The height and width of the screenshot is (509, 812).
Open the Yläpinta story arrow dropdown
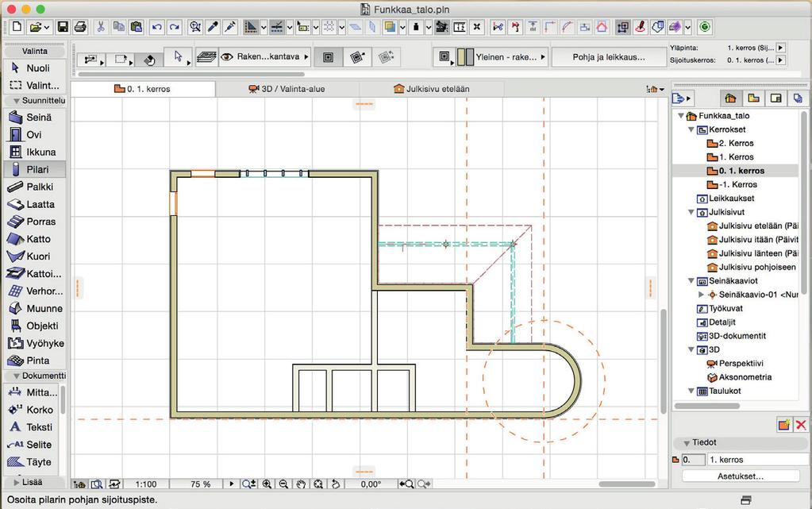[781, 48]
